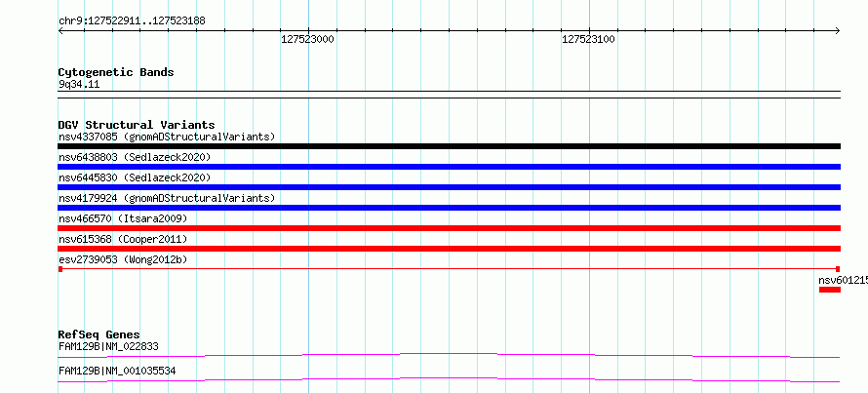Open nsv6438803 Sedlazeck2020 variant label
The image size is (868, 393).
(x=135, y=157)
